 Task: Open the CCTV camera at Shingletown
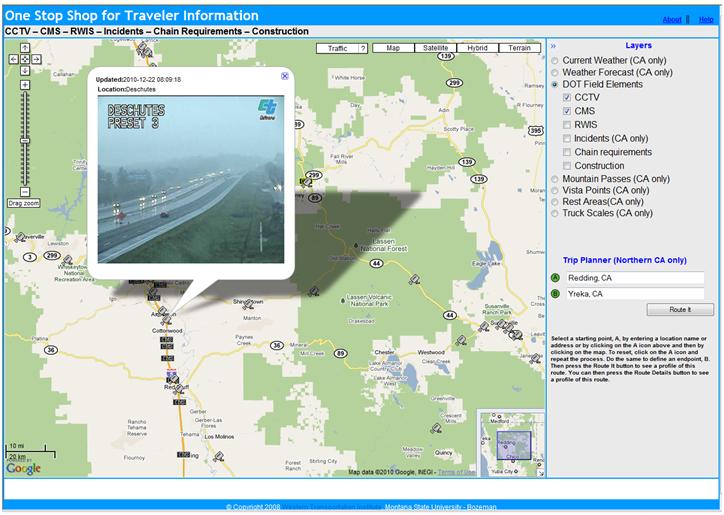(248, 304)
